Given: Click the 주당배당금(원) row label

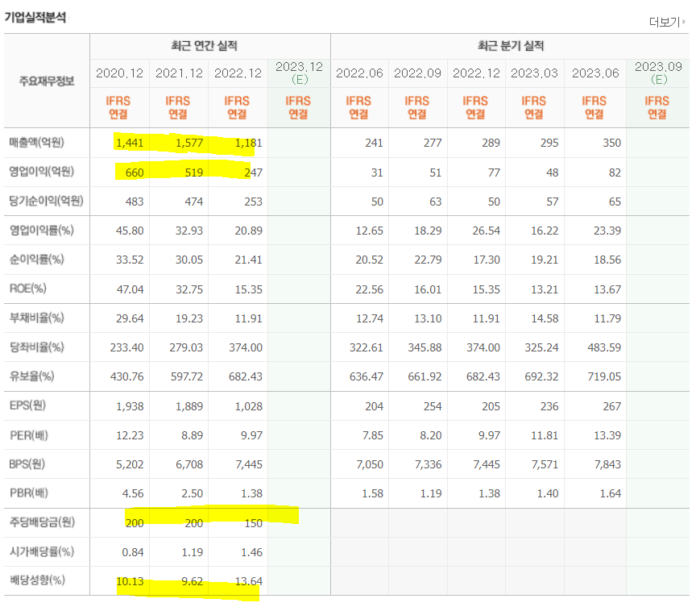Looking at the screenshot, I should click(42, 522).
